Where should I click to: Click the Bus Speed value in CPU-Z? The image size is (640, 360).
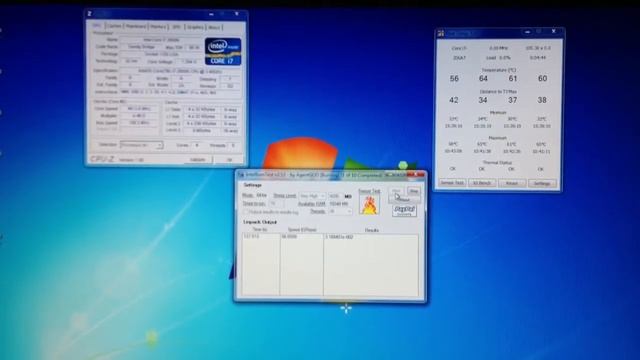(x=139, y=122)
